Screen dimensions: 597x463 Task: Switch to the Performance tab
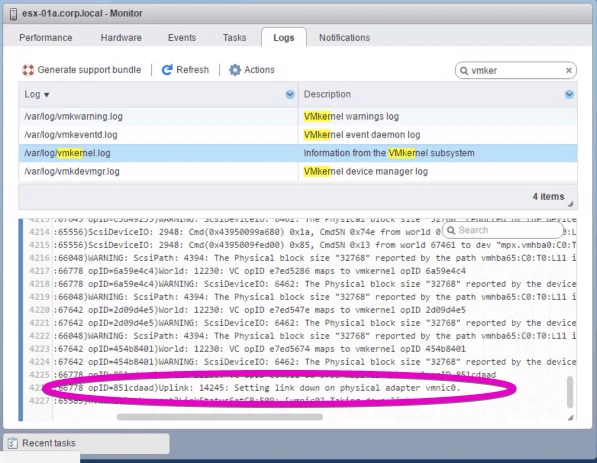tap(46, 38)
